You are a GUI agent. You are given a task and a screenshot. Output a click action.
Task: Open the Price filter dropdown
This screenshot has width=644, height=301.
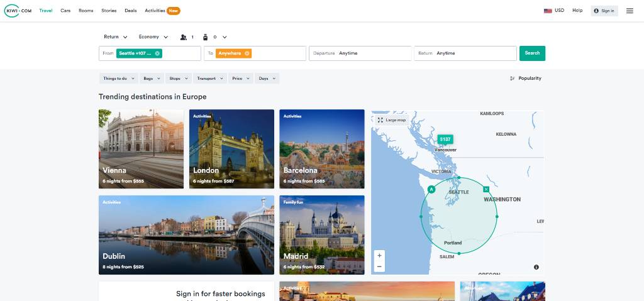tap(241, 79)
